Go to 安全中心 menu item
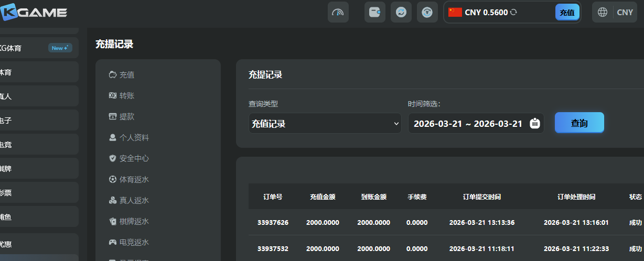 click(134, 158)
